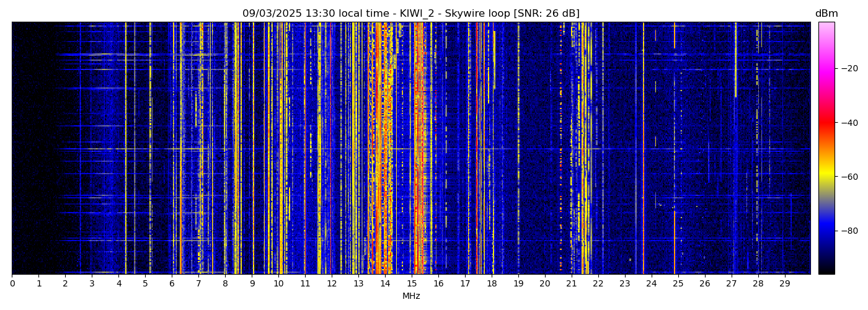
Task: Click the strong red signal near 13.7 MHz
Action: 378,149
